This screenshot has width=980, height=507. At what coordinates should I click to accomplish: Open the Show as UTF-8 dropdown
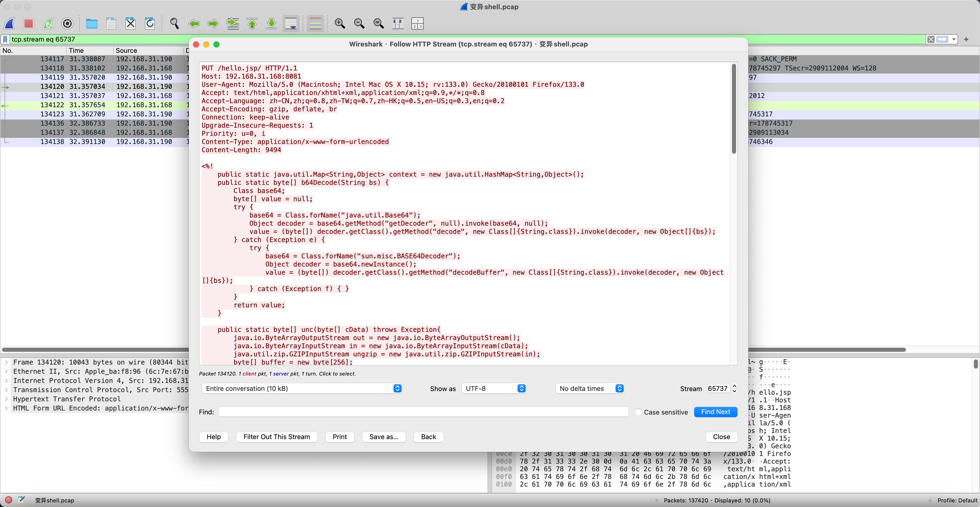click(x=494, y=389)
